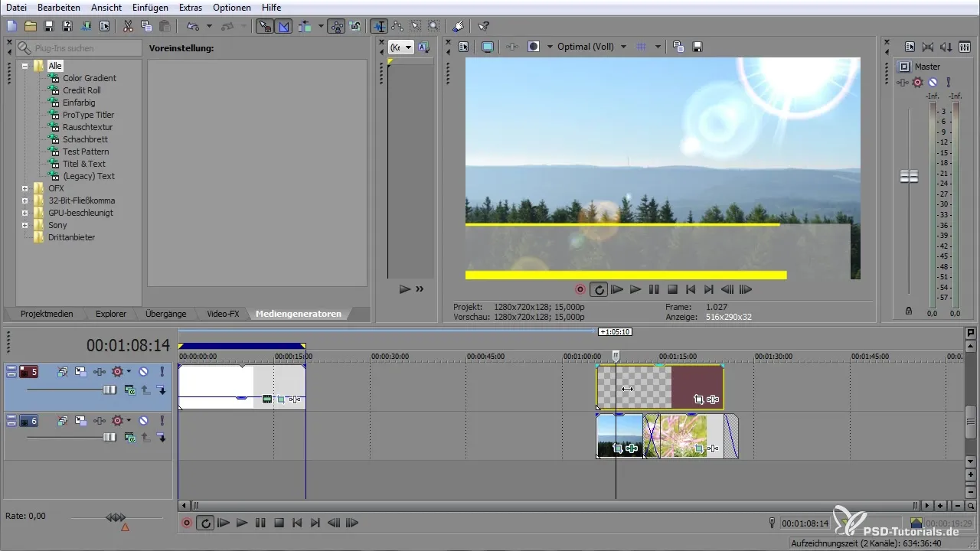Image resolution: width=980 pixels, height=551 pixels.
Task: Open the Datei menu
Action: pos(16,7)
